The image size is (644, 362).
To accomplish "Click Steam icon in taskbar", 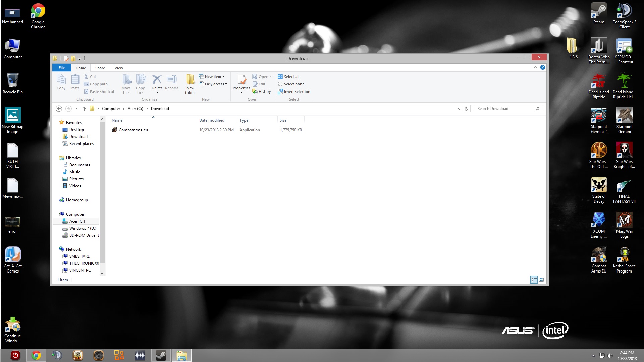I will click(161, 355).
